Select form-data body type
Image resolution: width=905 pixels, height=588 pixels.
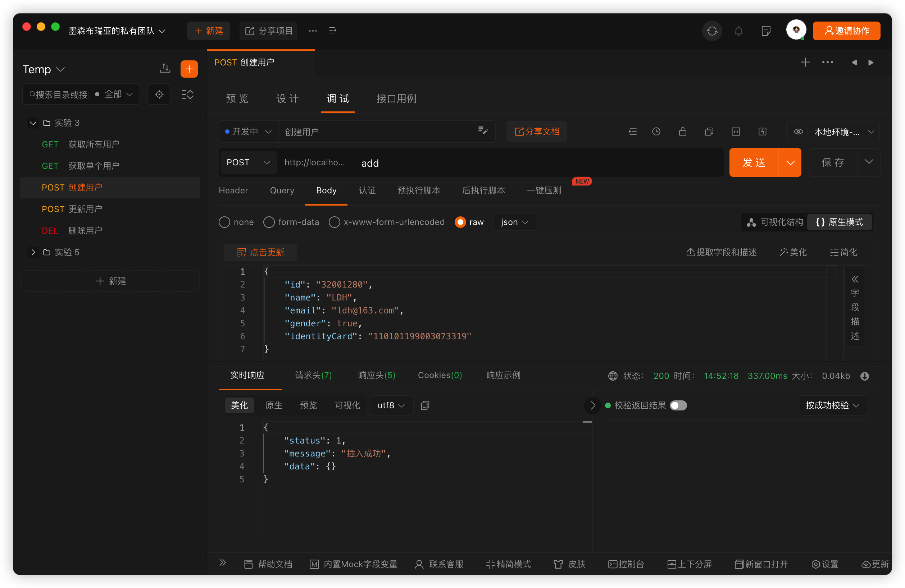point(269,222)
